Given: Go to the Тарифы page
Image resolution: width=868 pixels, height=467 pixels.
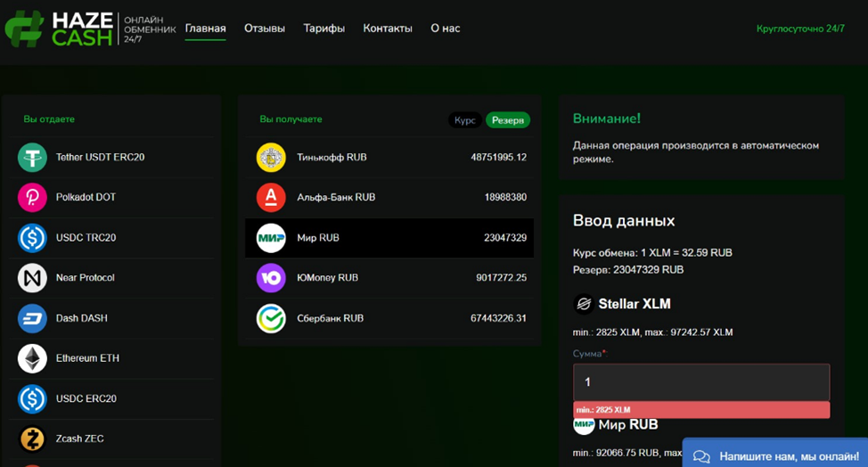Looking at the screenshot, I should [323, 29].
